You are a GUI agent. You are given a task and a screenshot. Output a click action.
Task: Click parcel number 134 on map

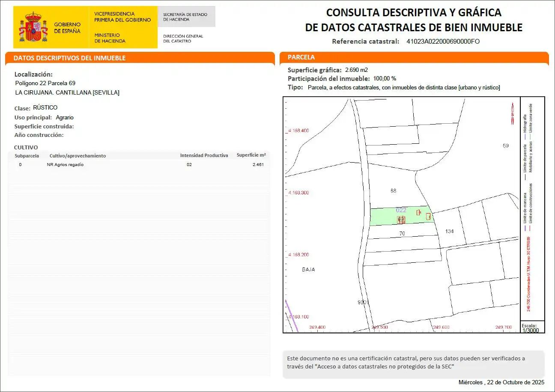449,232
